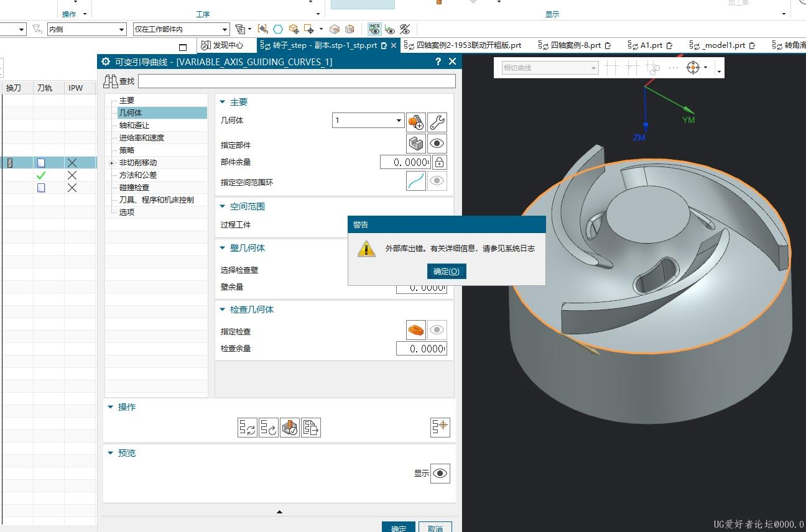Click the 指定空间范围环 curve icon

(x=416, y=181)
